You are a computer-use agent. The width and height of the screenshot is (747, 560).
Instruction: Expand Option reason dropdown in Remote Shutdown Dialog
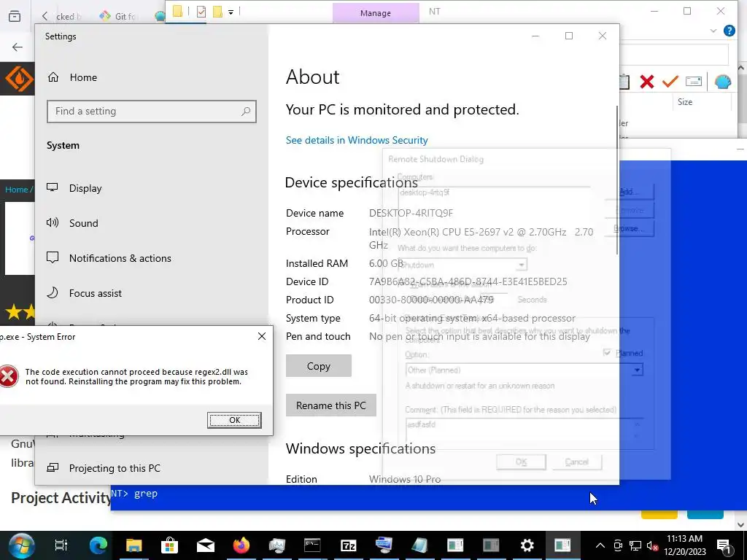(x=637, y=370)
